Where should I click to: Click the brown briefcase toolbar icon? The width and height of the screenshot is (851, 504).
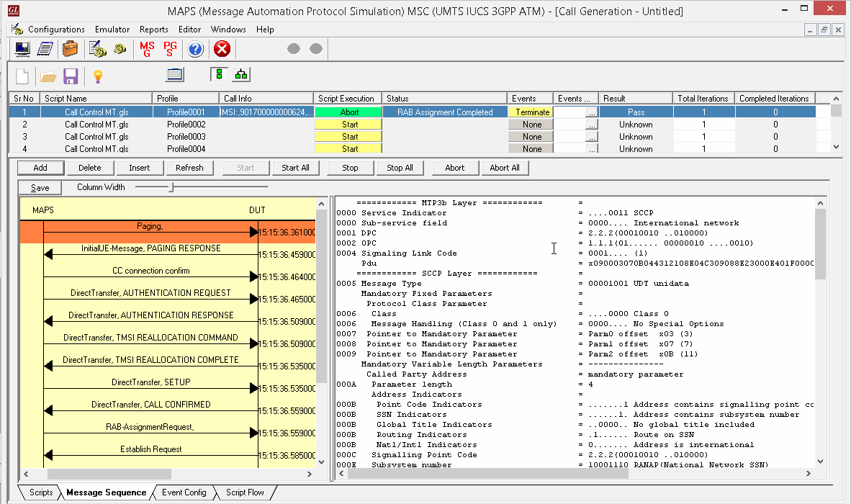point(70,50)
